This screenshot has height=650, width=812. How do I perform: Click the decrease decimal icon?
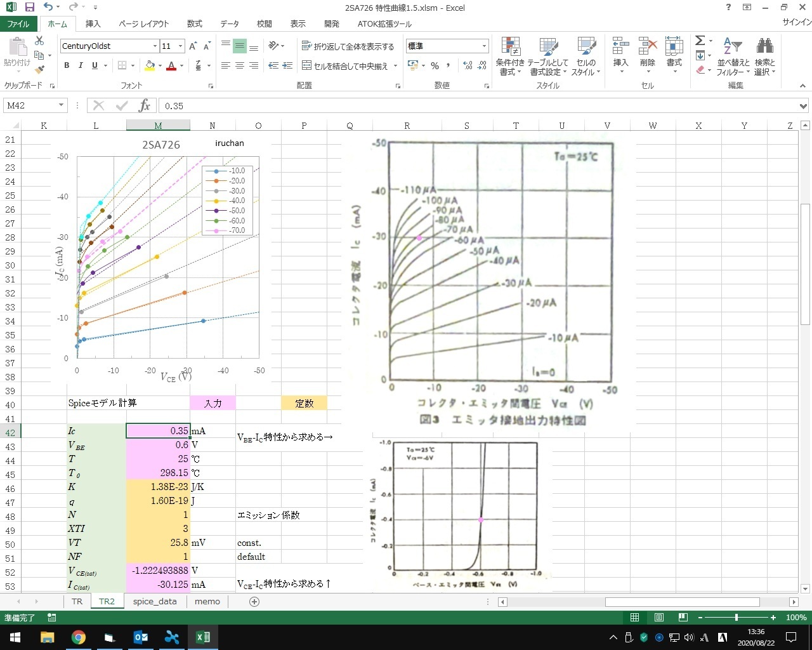(x=482, y=65)
